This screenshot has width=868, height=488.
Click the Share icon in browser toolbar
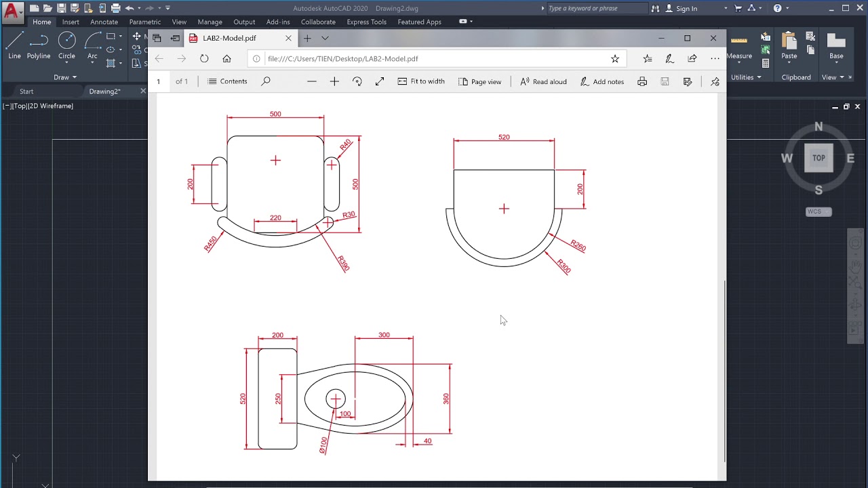[692, 58]
